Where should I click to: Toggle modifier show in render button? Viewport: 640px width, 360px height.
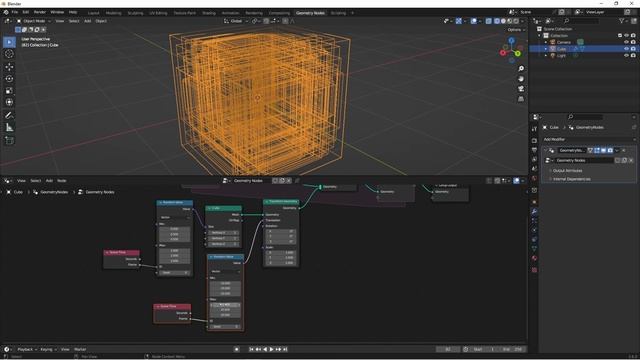610,150
